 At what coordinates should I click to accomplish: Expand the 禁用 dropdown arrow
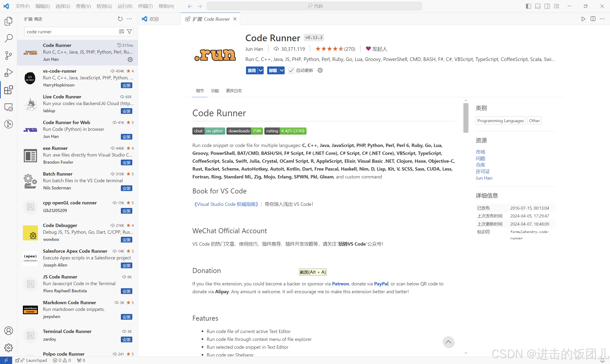pos(261,71)
